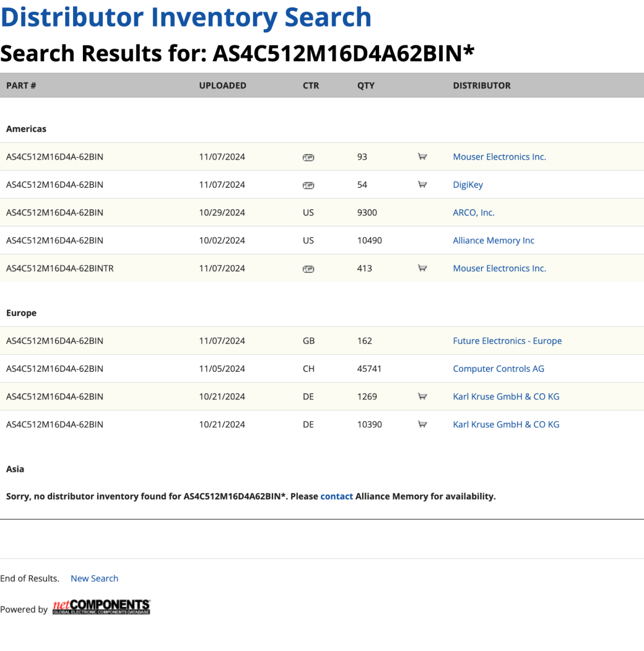The image size is (644, 651).
Task: Click the UPLOADED column header
Action: pos(222,85)
